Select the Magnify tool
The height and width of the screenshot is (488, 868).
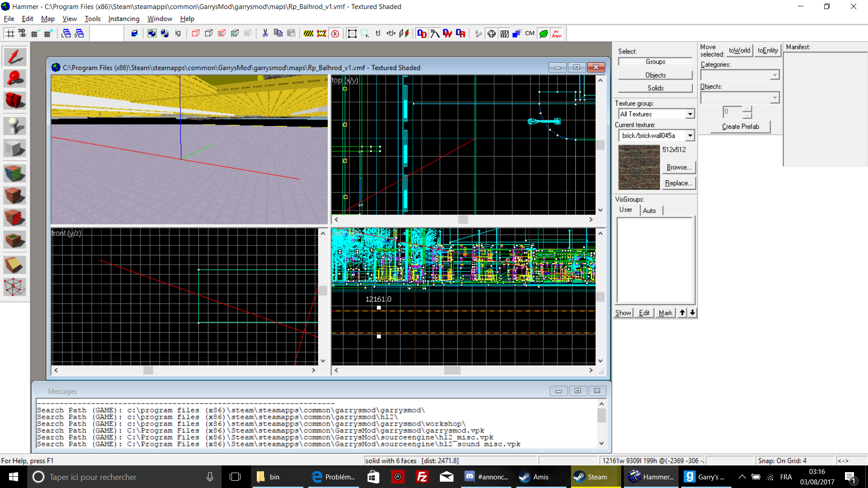tap(14, 79)
